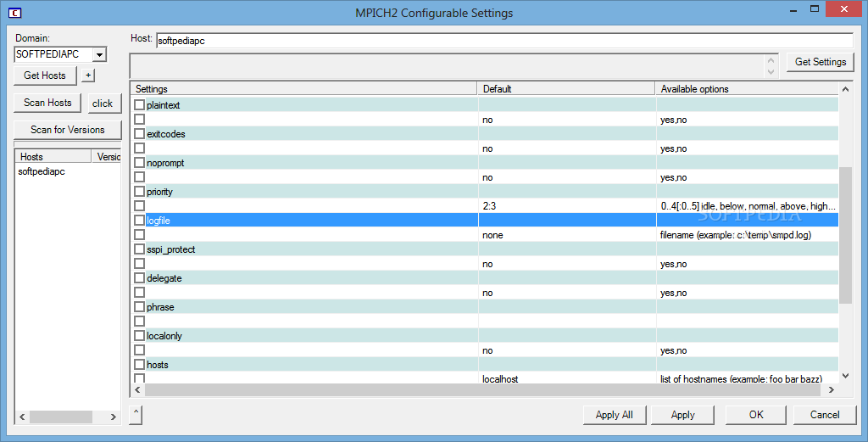Click the settings vertical scrollbar thumb
Viewport: 868px width, 442px height.
(845, 235)
